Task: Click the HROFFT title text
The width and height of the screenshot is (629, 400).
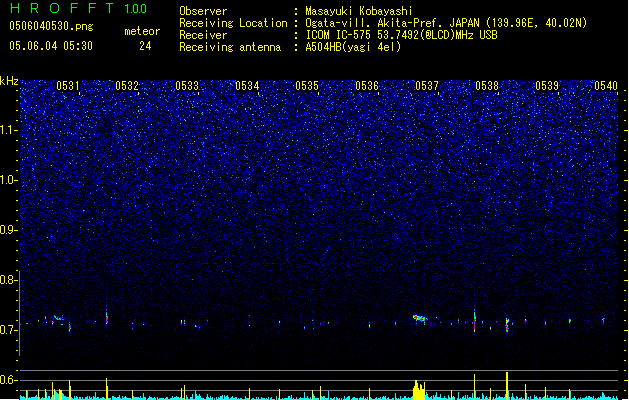Action: [62, 8]
